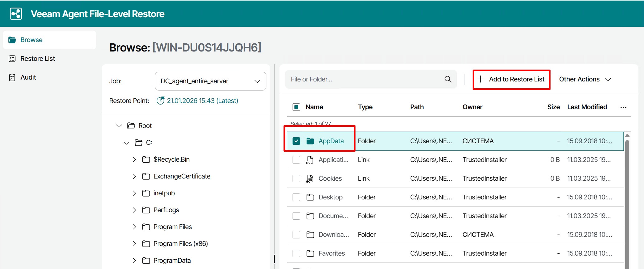Click the Veeam logo icon in header

pos(16,14)
